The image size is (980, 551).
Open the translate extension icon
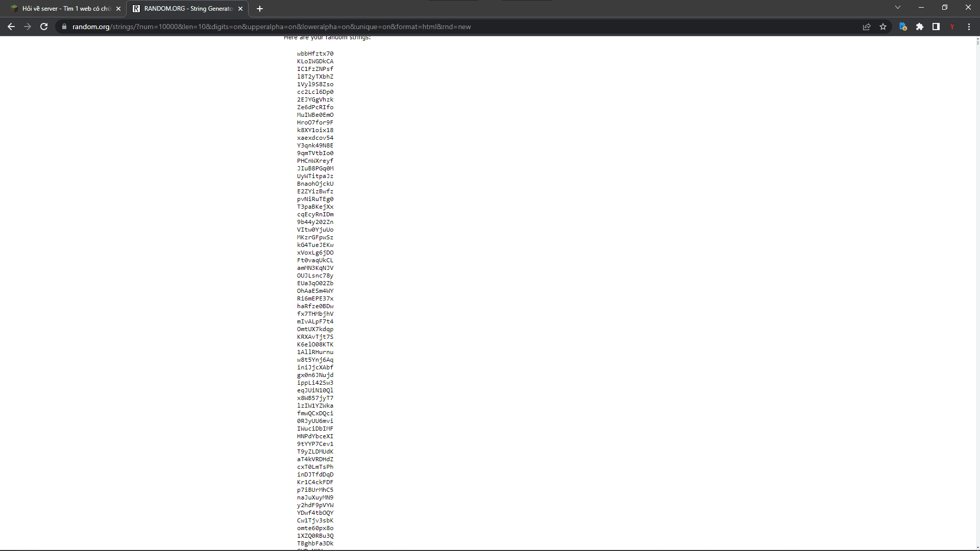point(903,27)
